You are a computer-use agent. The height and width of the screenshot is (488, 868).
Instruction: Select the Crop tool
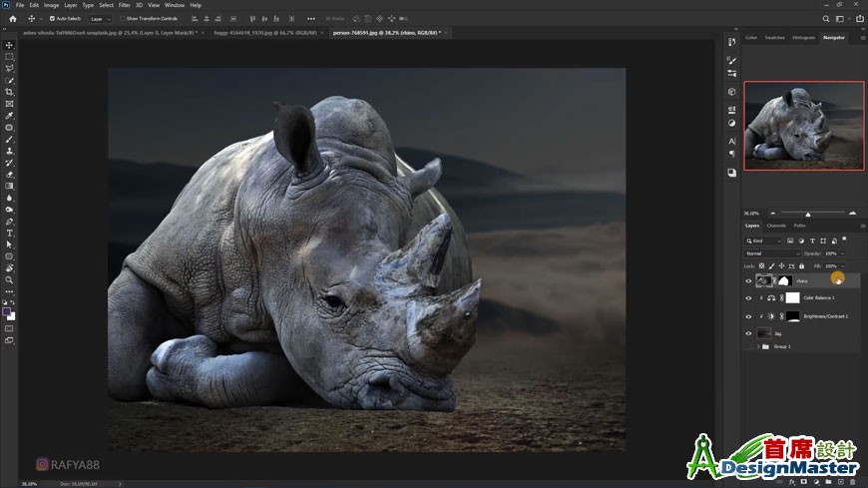9,92
